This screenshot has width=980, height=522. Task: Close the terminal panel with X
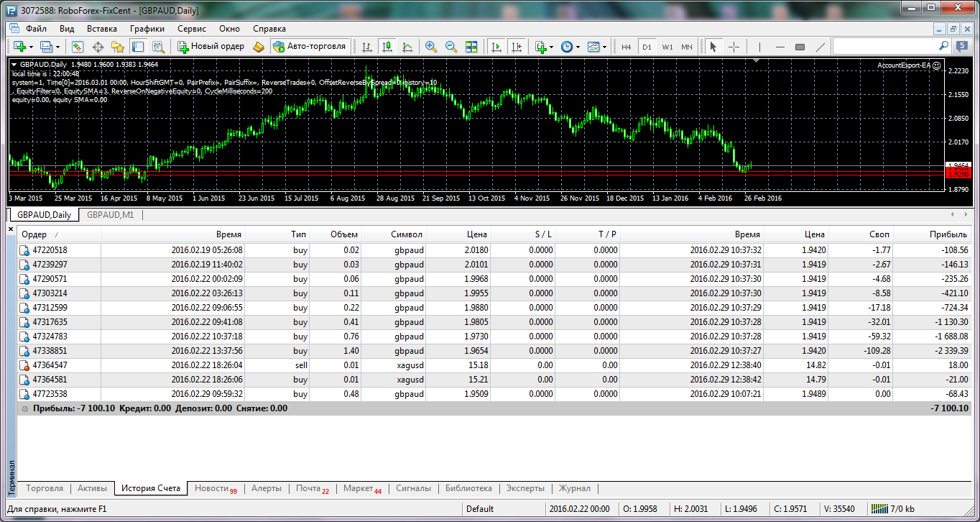point(10,229)
